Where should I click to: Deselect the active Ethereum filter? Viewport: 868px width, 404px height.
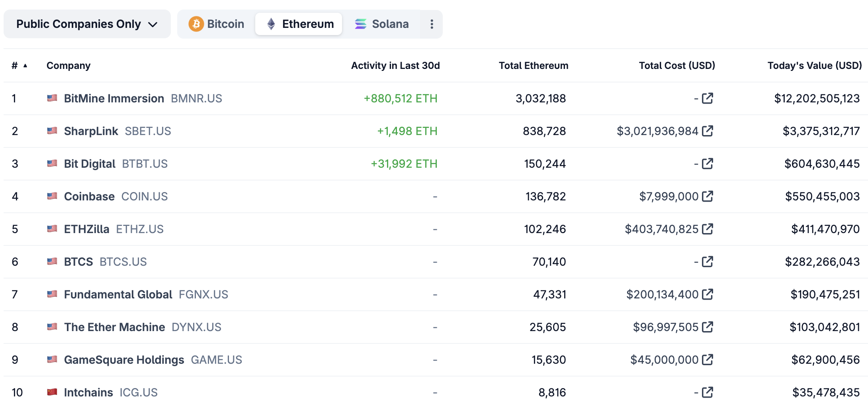coord(298,24)
